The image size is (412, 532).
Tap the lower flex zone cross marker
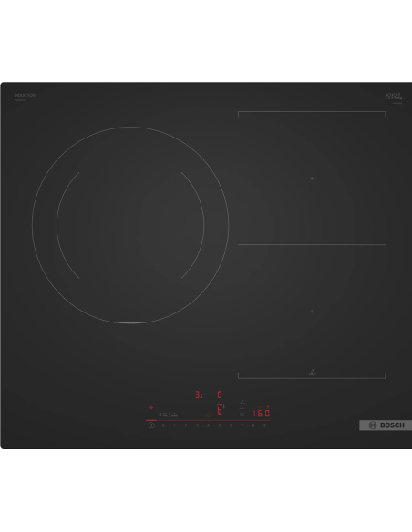pyautogui.click(x=312, y=312)
